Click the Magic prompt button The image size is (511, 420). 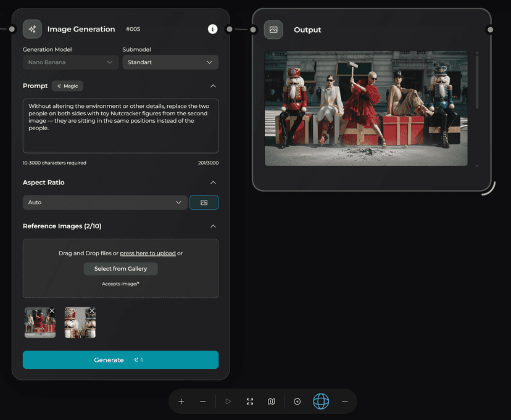coord(67,86)
